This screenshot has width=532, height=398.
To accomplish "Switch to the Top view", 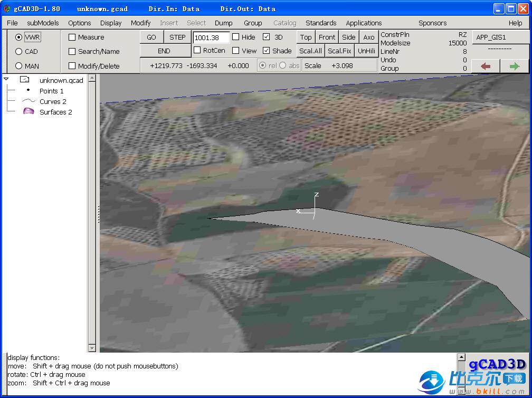I will [306, 37].
